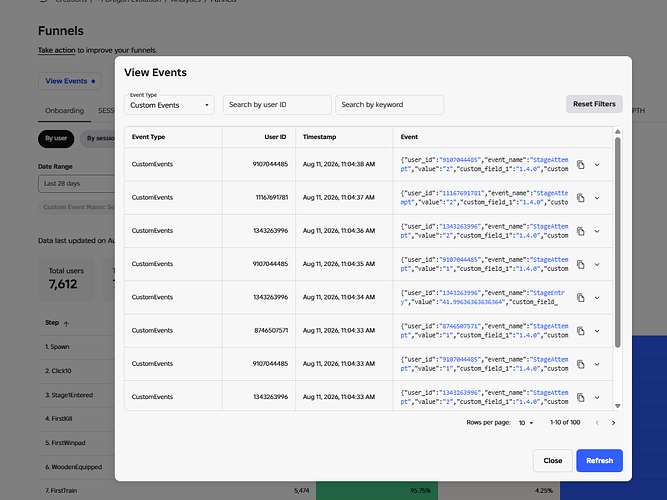Click the 7. FirstTrain funnel step
The height and width of the screenshot is (500, 667).
(x=61, y=491)
